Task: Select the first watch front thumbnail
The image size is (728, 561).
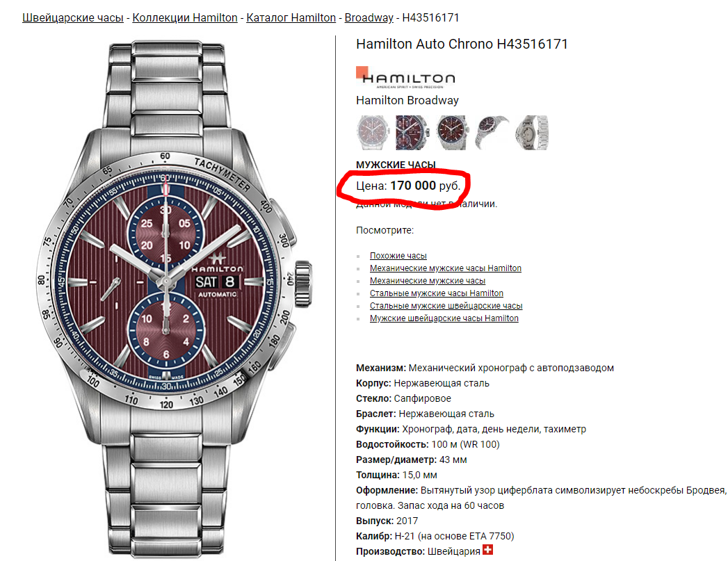Action: 373,133
